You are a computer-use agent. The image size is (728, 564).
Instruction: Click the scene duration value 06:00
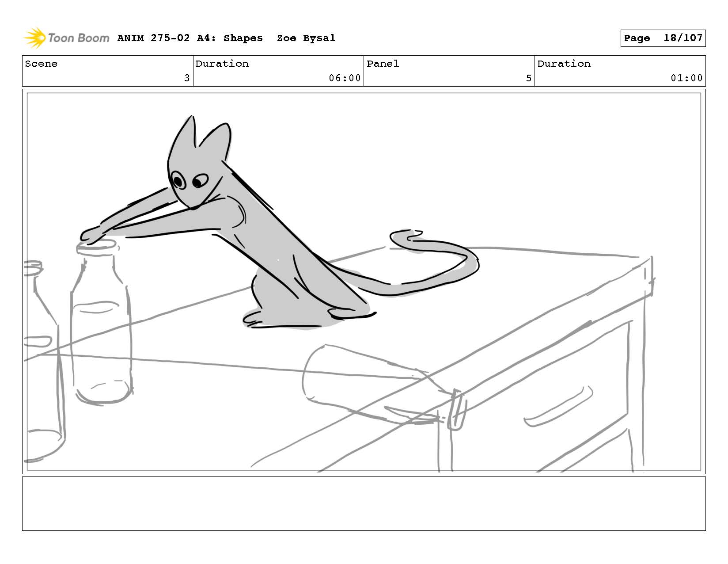345,78
